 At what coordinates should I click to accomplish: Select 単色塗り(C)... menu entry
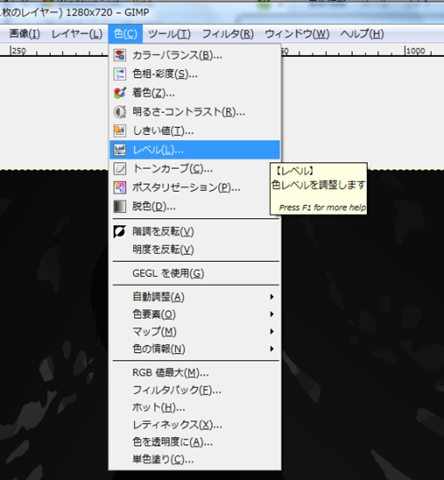point(195,459)
